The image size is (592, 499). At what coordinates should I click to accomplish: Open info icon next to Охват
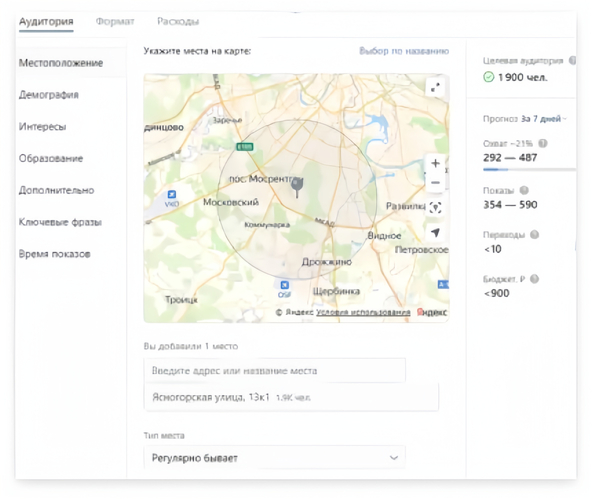pos(543,143)
